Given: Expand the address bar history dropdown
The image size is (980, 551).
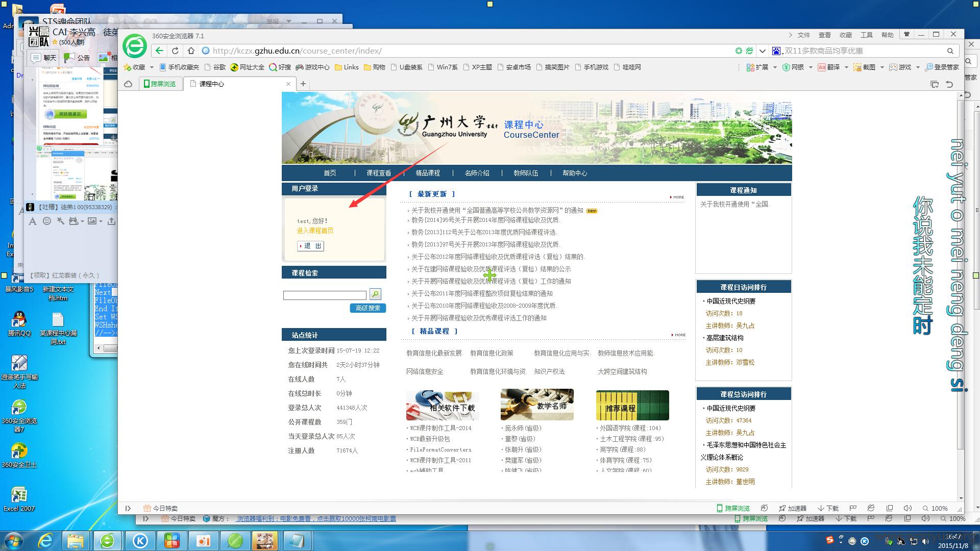Looking at the screenshot, I should pos(762,51).
